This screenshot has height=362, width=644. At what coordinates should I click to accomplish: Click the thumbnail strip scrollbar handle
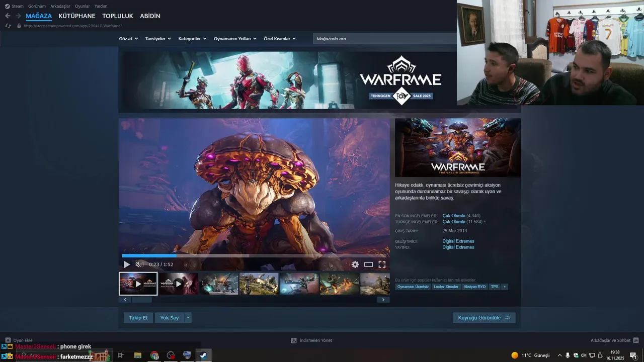pyautogui.click(x=141, y=300)
